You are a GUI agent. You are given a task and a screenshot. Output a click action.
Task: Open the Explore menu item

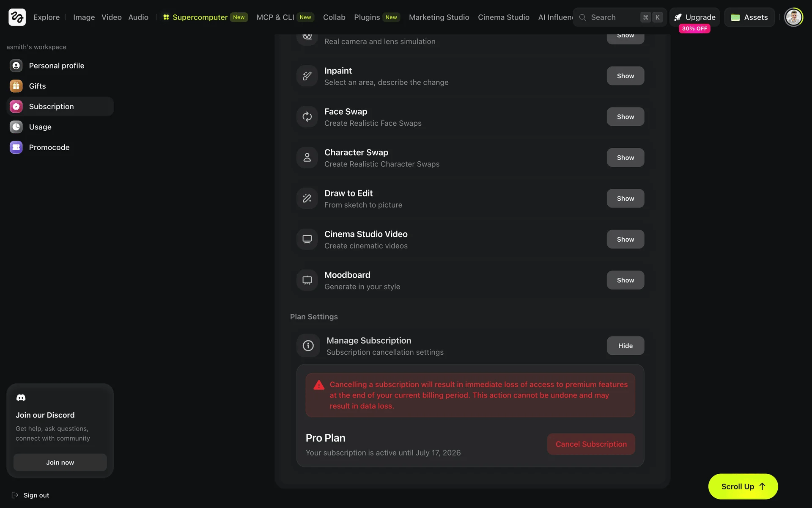point(47,17)
